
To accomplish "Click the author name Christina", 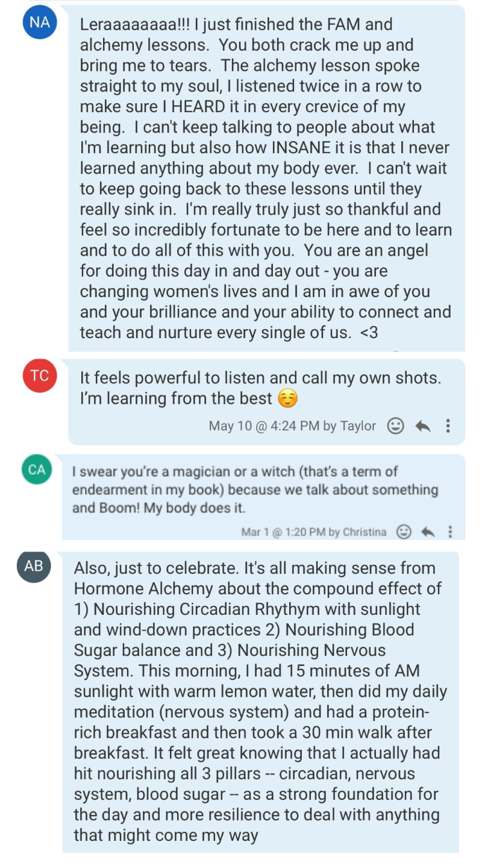I will [x=364, y=532].
